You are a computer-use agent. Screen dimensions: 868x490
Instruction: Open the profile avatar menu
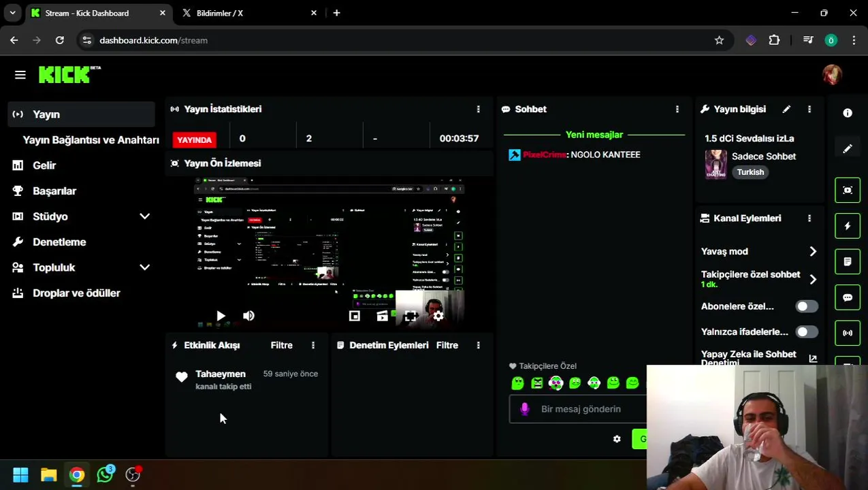point(832,75)
